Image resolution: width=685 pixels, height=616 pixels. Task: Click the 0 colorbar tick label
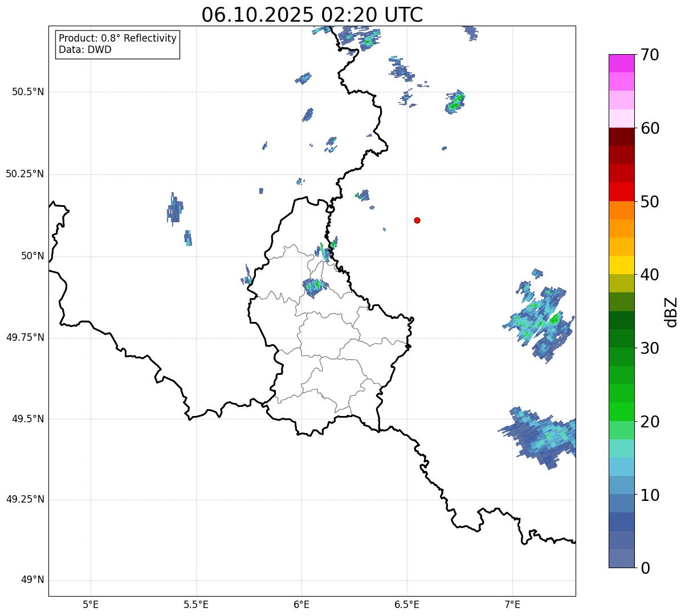pos(645,568)
